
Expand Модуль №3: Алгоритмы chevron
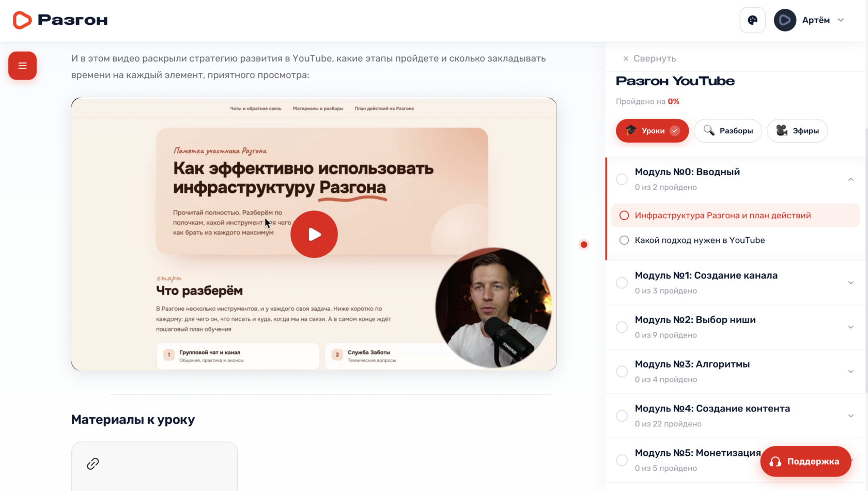pos(850,372)
